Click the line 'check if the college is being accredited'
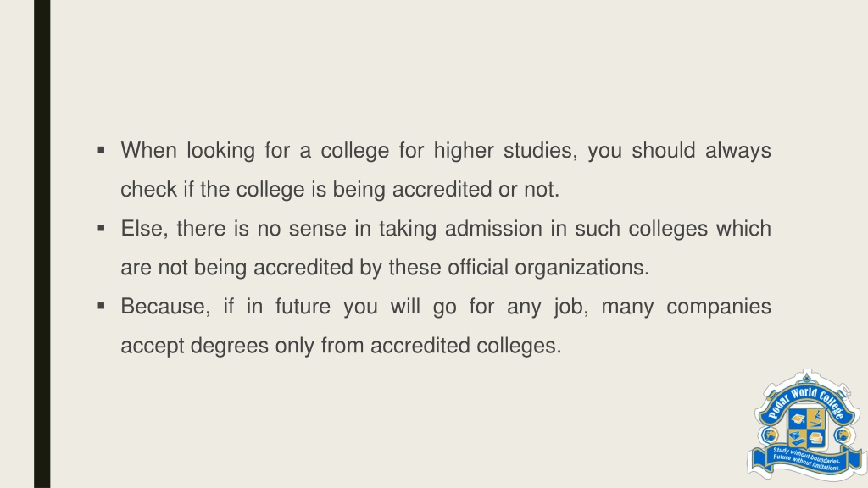868x488 pixels. point(340,190)
